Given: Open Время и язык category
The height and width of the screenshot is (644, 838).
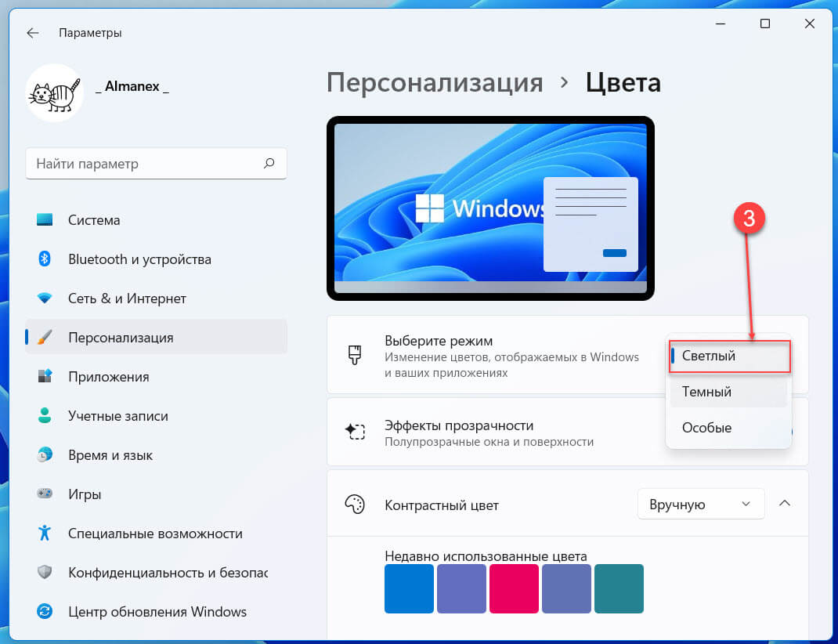Looking at the screenshot, I should tap(156, 454).
